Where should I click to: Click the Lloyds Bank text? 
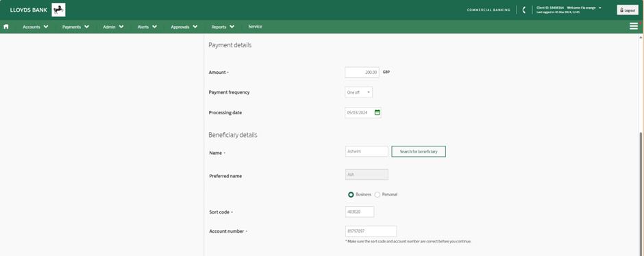point(29,10)
